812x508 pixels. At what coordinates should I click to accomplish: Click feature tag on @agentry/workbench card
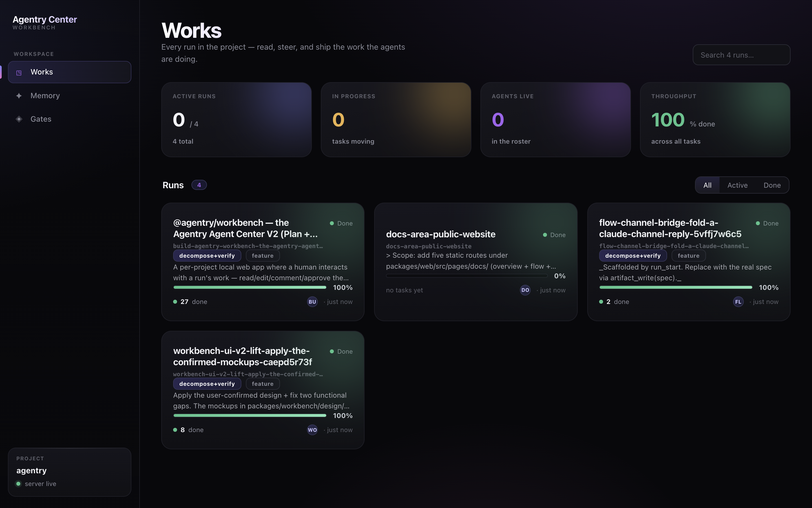(263, 256)
